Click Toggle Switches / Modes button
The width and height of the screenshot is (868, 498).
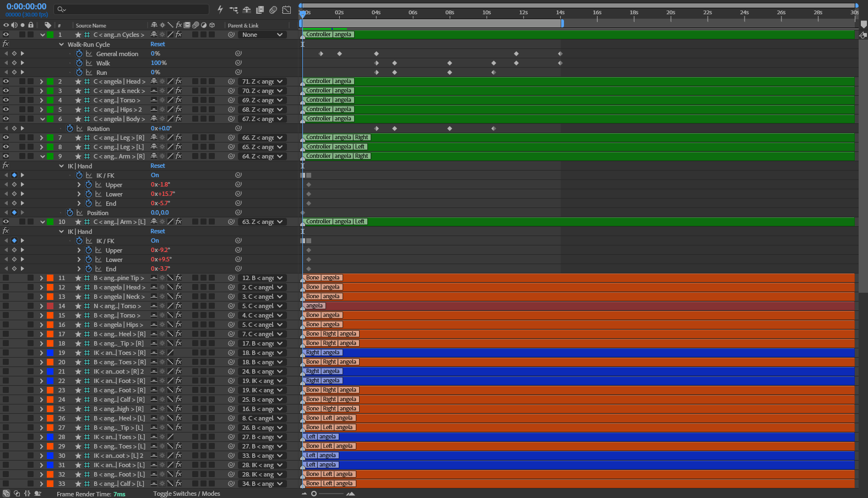187,494
